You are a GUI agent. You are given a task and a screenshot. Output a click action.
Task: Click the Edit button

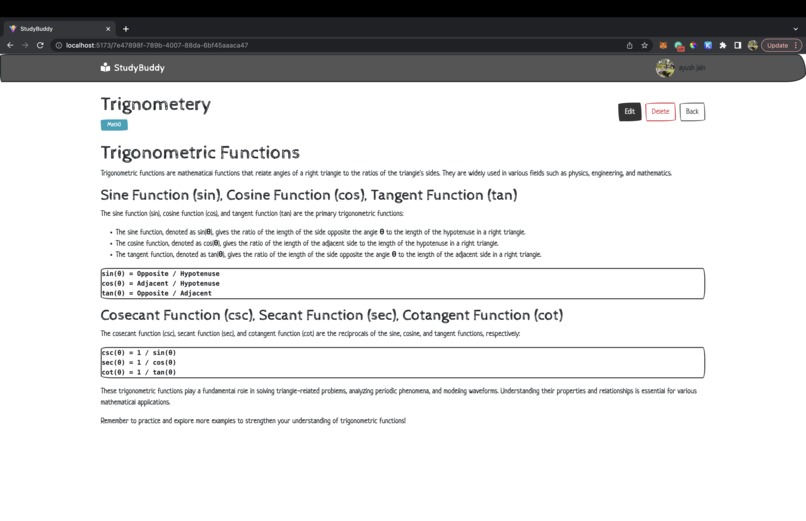tap(630, 111)
